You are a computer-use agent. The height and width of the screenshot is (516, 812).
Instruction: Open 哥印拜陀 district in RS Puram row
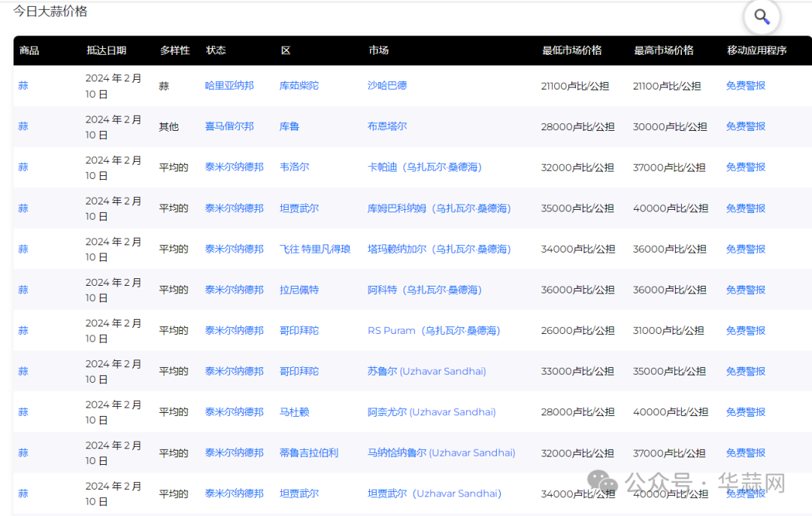(298, 330)
